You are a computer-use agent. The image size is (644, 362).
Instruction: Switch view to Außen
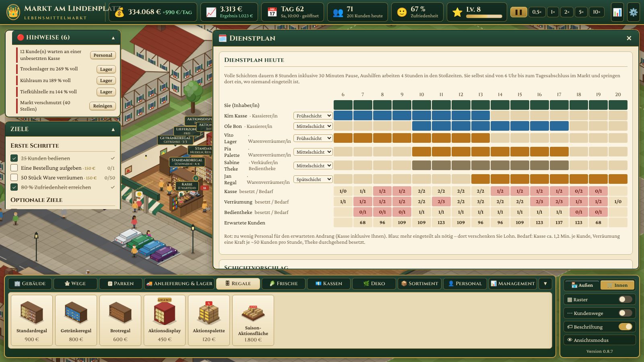pyautogui.click(x=582, y=285)
